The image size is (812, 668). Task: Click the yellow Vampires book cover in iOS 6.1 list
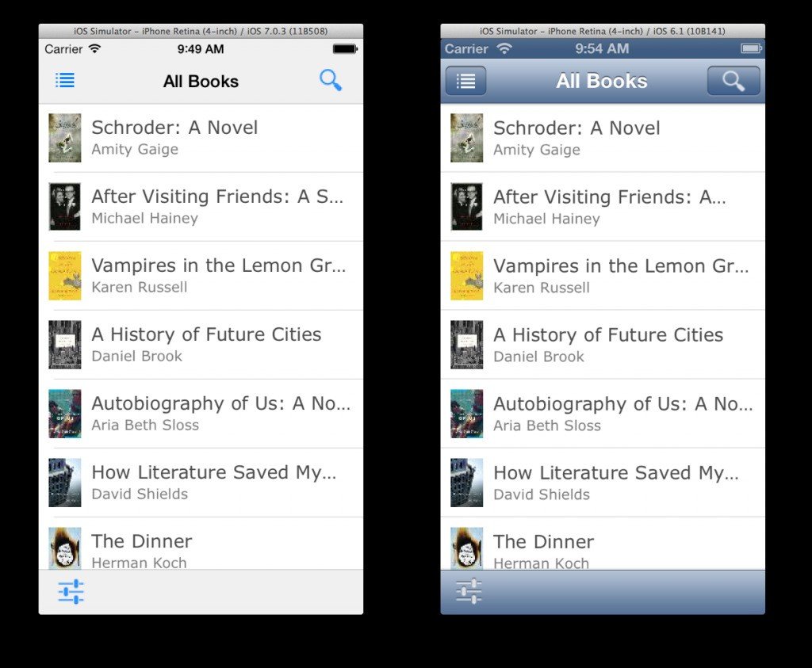point(466,276)
